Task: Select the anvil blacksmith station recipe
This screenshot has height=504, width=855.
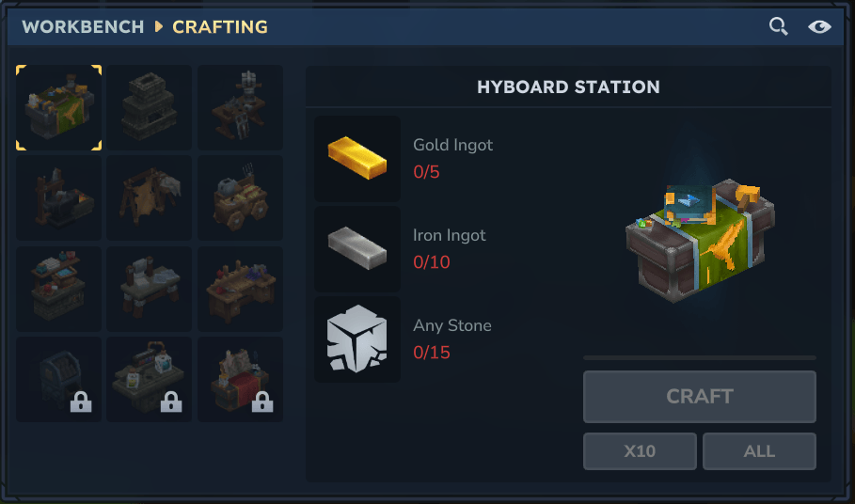Action: pos(59,197)
